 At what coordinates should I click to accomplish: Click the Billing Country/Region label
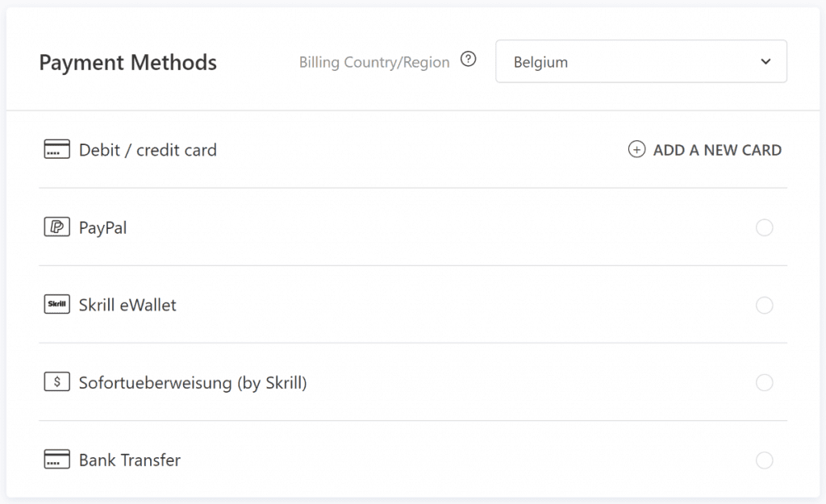click(x=374, y=62)
